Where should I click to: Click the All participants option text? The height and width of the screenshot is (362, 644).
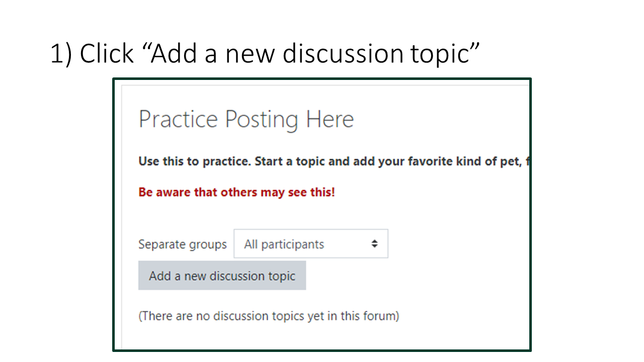(284, 244)
